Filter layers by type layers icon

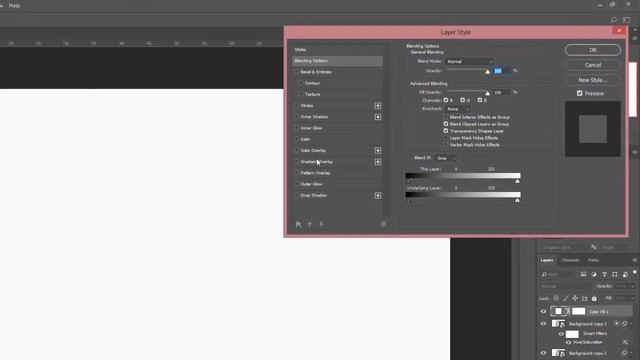(604, 274)
